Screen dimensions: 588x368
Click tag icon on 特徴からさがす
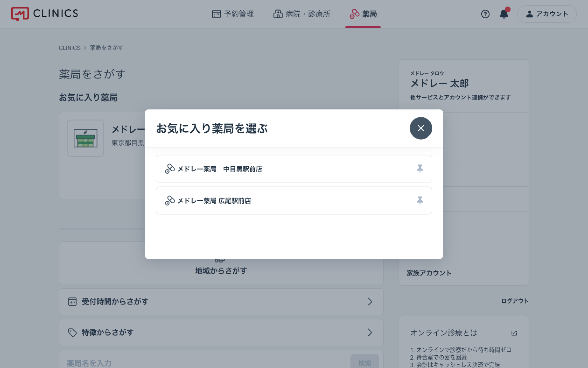pyautogui.click(x=72, y=333)
